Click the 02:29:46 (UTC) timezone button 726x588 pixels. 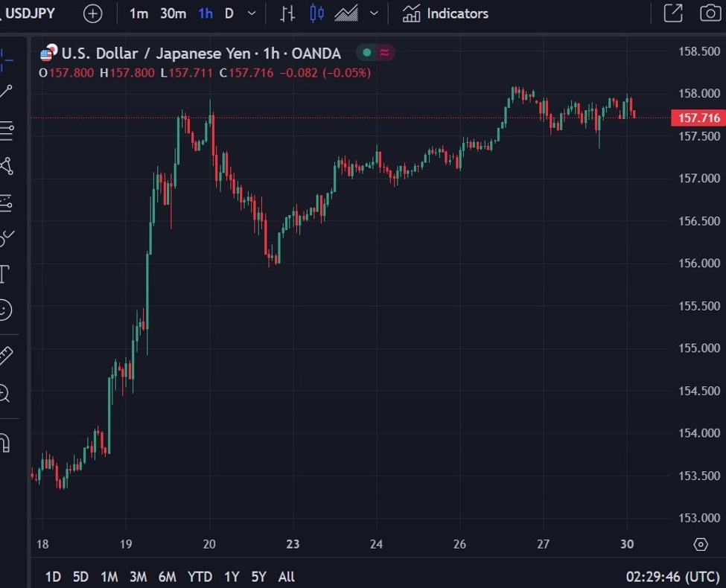(672, 576)
